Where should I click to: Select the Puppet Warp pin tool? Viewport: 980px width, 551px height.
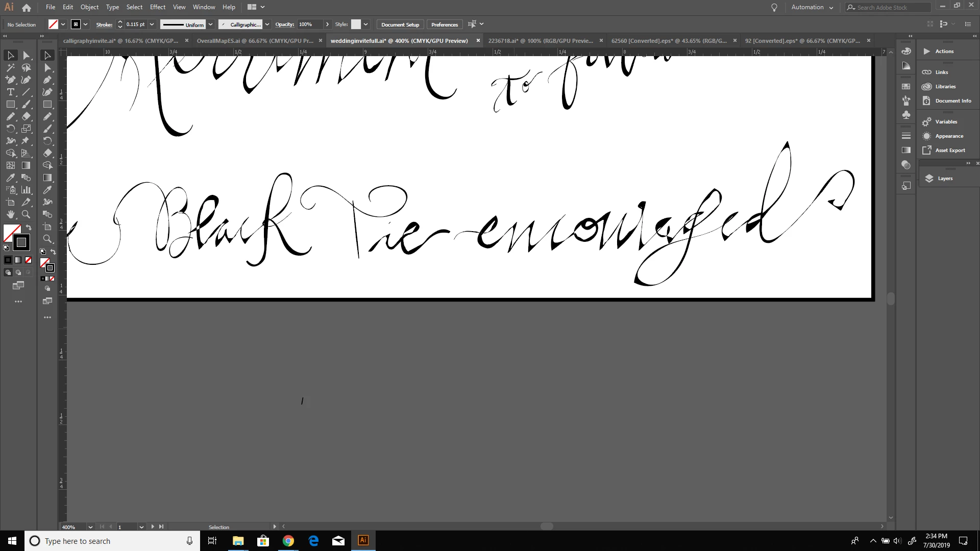(x=26, y=141)
